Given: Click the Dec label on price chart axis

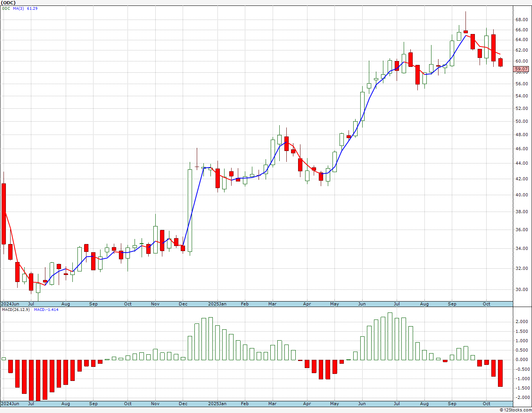Looking at the screenshot, I should 183,304.
